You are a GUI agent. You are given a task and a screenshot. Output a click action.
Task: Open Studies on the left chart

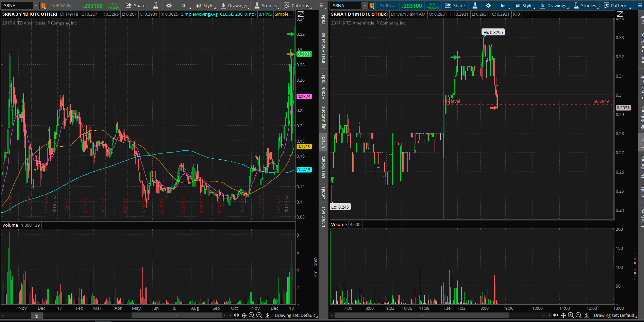266,5
